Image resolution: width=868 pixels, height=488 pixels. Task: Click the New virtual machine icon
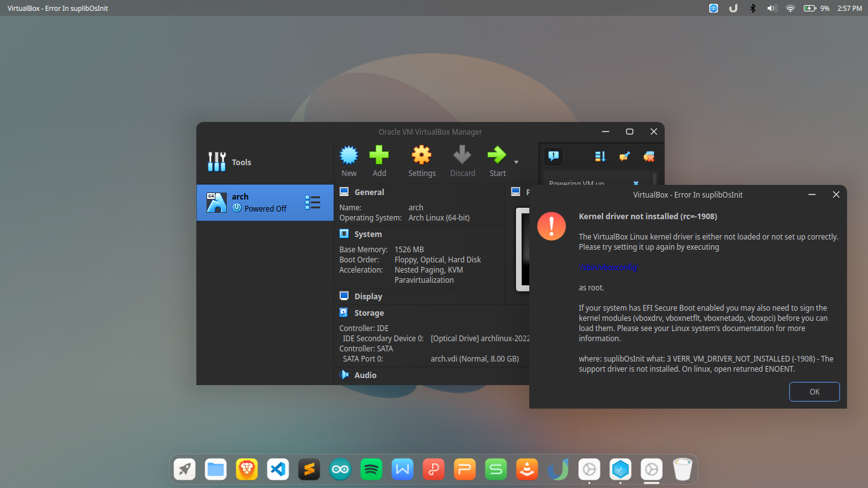pyautogui.click(x=349, y=155)
